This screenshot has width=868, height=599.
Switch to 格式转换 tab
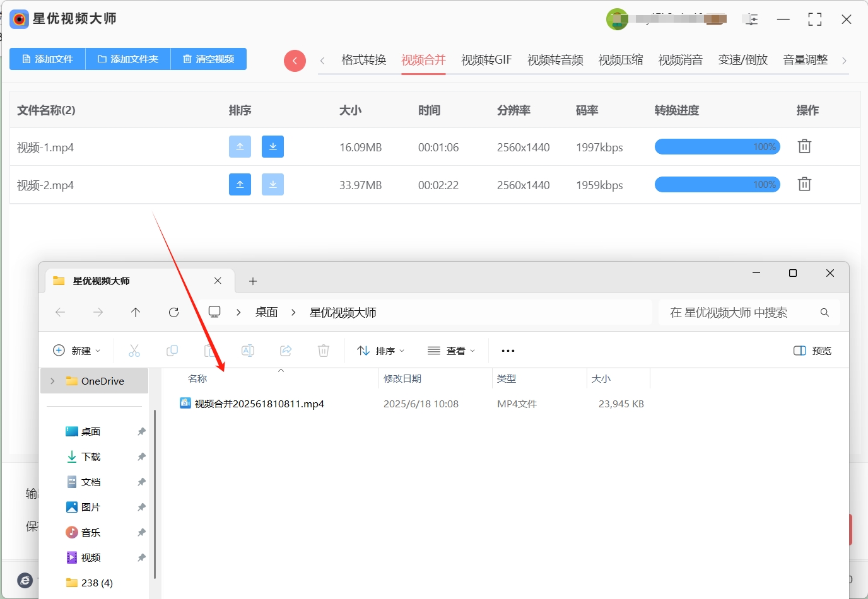363,60
